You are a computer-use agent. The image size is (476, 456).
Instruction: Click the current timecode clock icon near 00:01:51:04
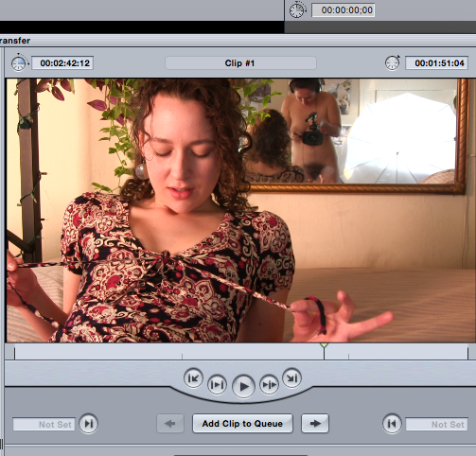(x=393, y=62)
